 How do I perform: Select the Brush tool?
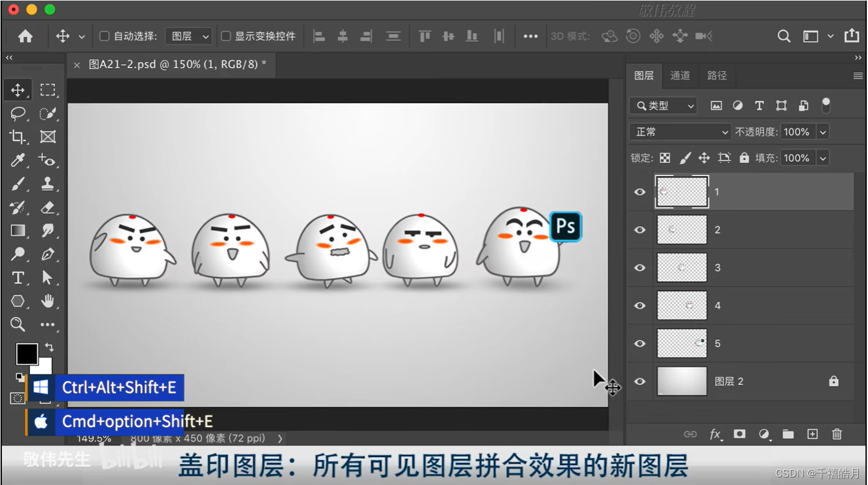(17, 184)
